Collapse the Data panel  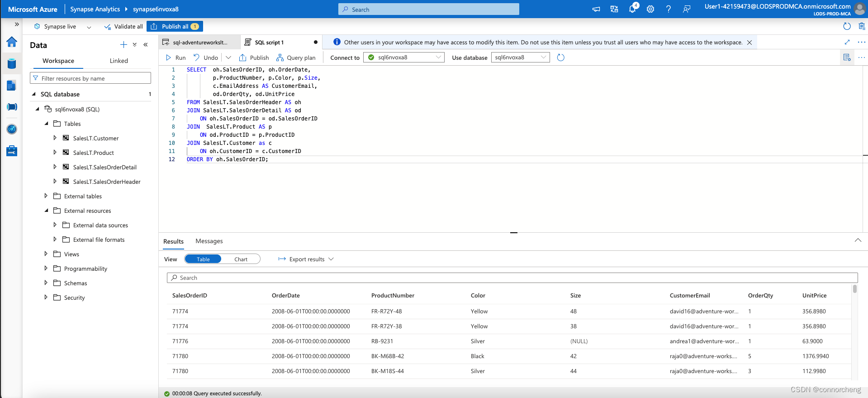point(146,44)
